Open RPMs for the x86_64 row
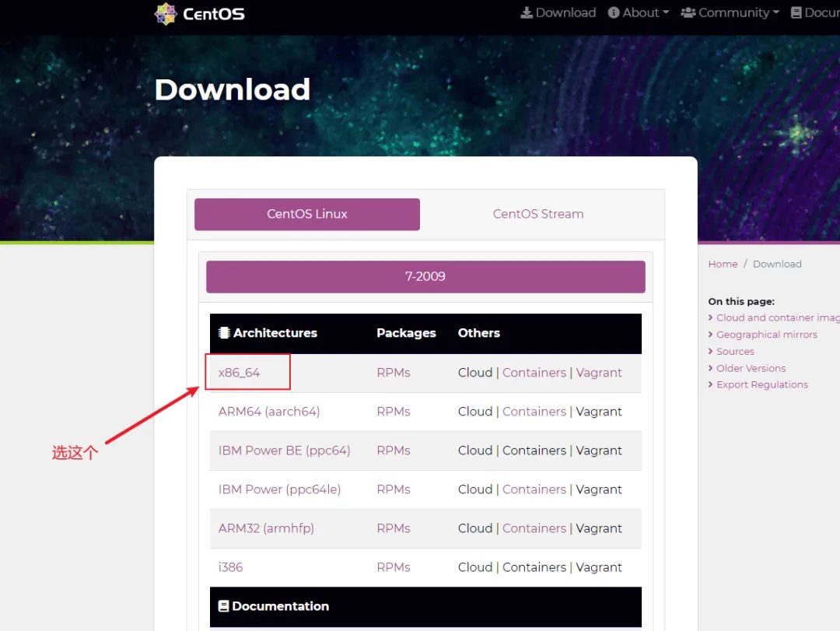The image size is (840, 631). point(394,373)
